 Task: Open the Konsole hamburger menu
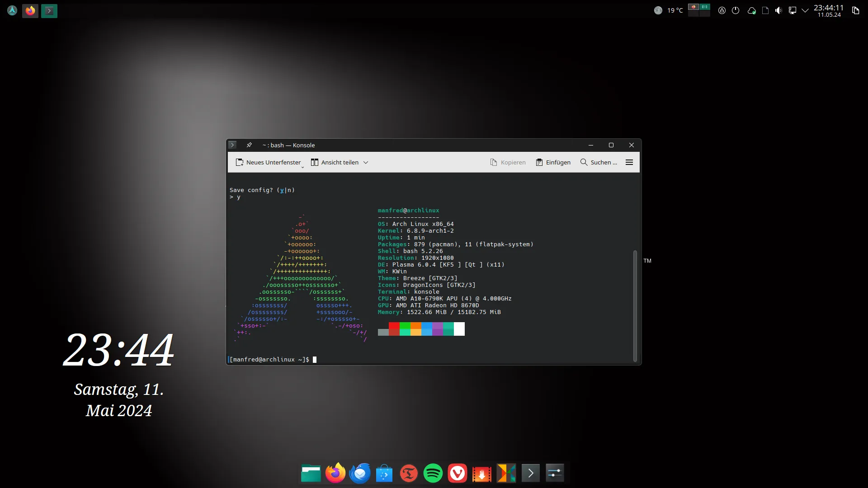tap(629, 162)
